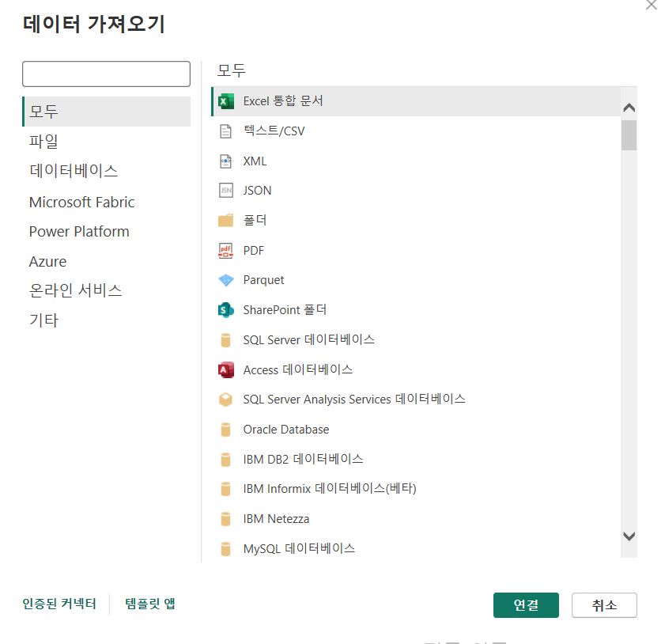
Task: Focus the connector search box
Action: pos(107,74)
